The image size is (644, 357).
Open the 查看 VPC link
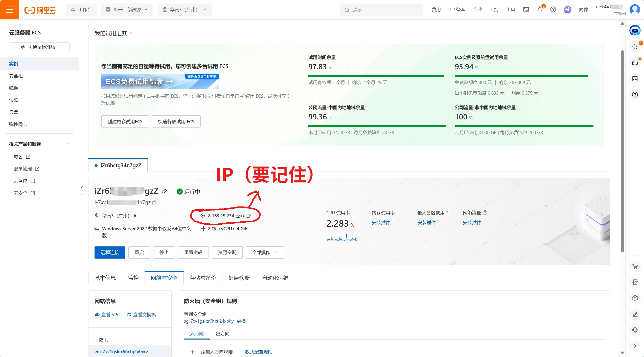[x=108, y=315]
